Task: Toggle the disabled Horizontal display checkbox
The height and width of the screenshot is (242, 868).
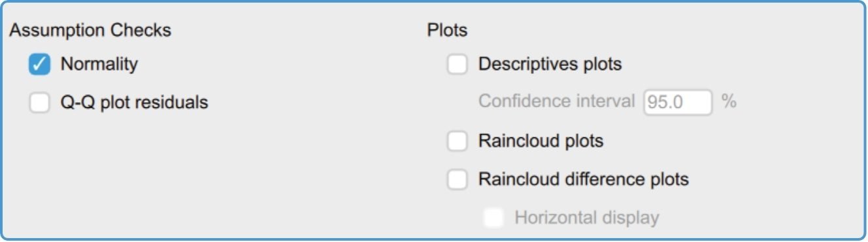Action: (x=493, y=218)
